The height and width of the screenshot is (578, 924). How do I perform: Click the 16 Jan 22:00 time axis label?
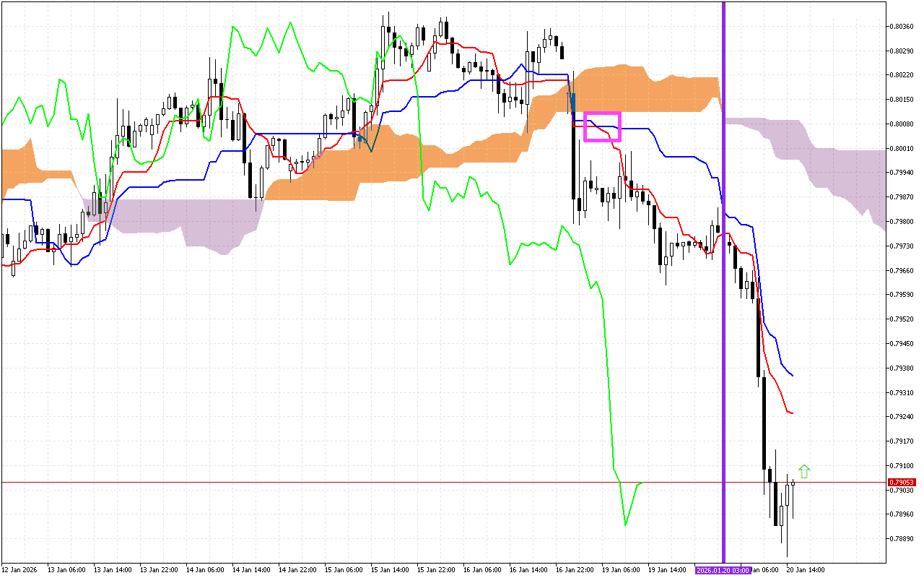[575, 570]
